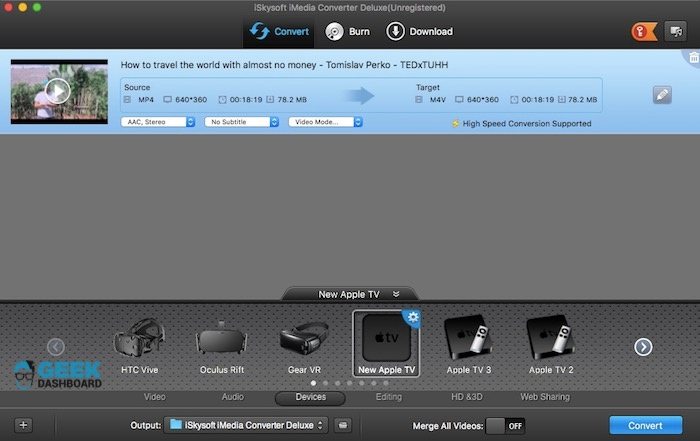The width and height of the screenshot is (700, 441).
Task: Select the Apple TV 2 device preset
Action: (x=551, y=345)
